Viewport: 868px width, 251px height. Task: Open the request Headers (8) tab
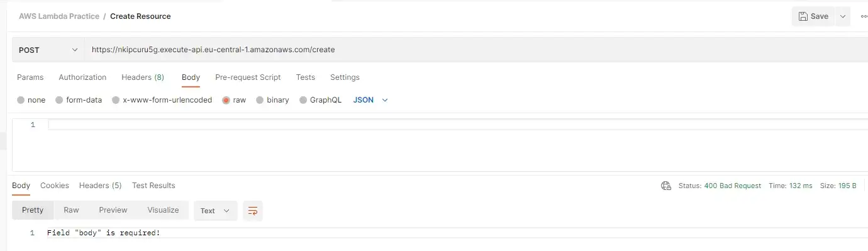(x=143, y=77)
